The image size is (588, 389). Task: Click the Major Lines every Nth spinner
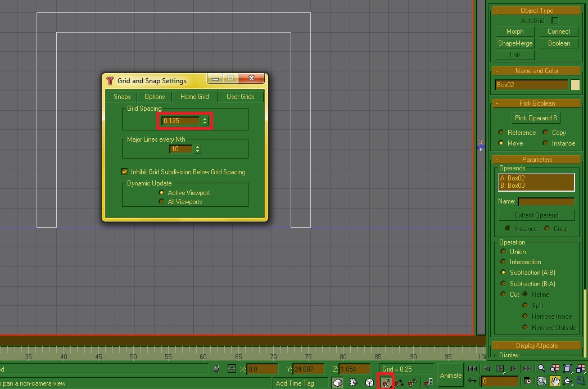point(198,149)
